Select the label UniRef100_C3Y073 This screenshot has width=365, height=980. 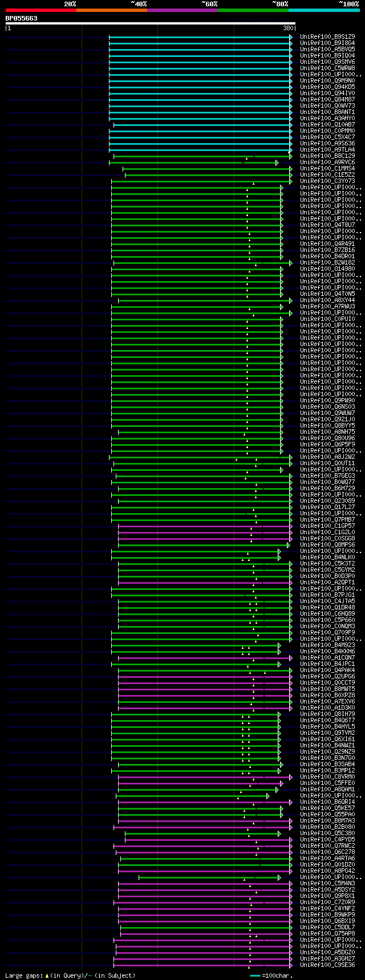click(327, 181)
